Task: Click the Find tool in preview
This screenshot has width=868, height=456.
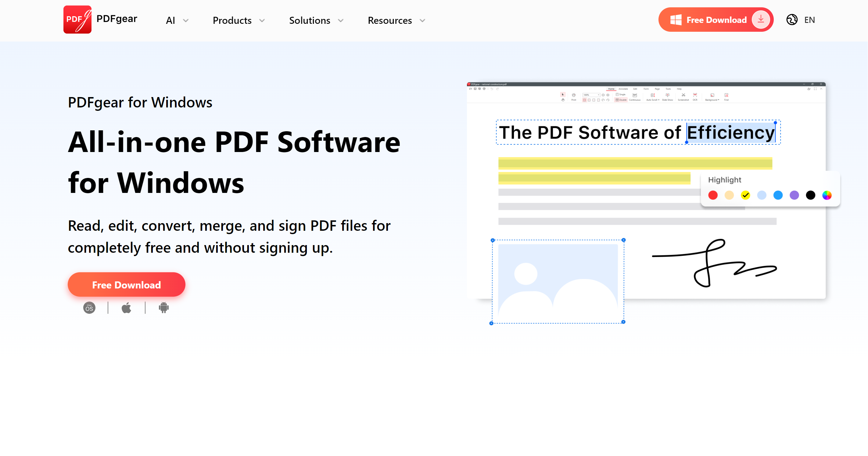Action: (726, 97)
